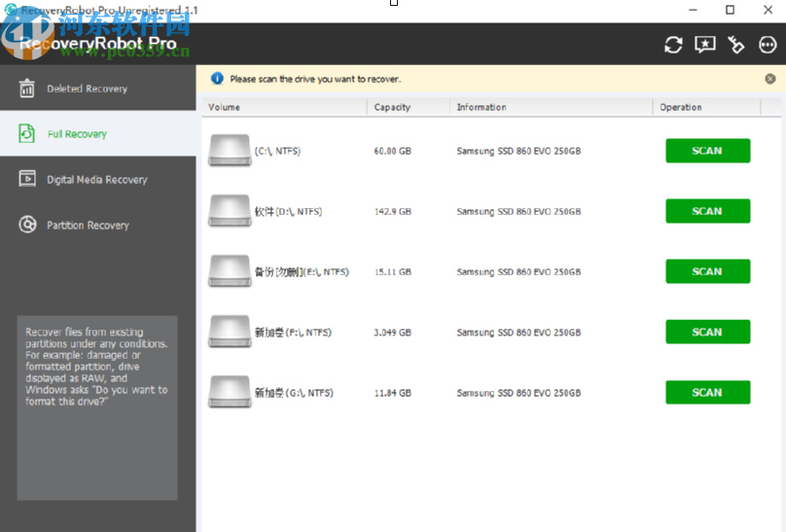Select the E:\ drive icon
This screenshot has height=532, width=786.
230,271
